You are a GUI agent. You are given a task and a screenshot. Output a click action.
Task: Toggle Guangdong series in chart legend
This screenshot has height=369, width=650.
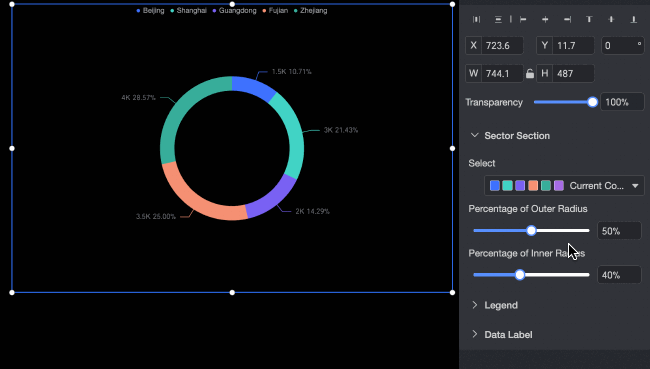coord(234,10)
